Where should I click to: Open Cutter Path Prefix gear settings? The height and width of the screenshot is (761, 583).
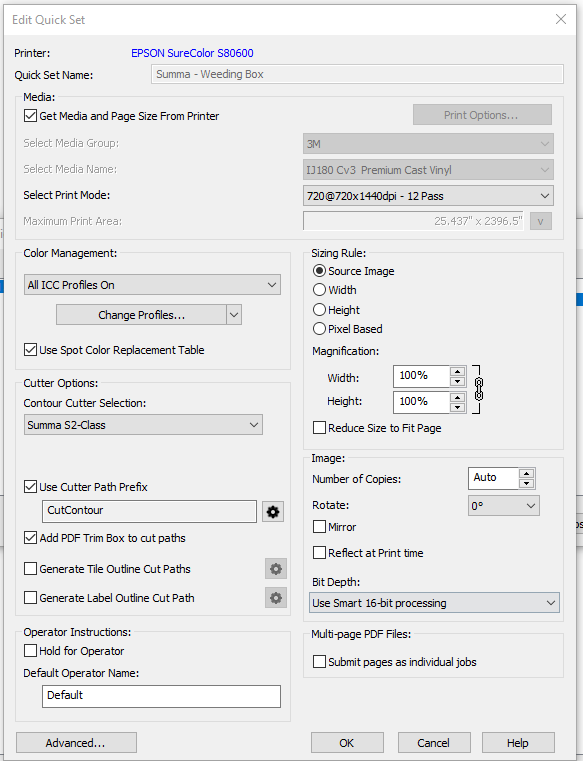pos(273,512)
